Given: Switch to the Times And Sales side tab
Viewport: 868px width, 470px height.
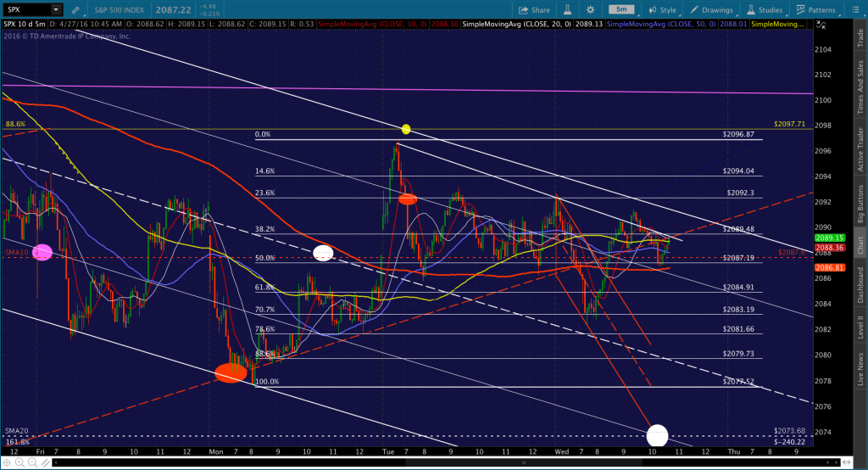Looking at the screenshot, I should [x=860, y=87].
